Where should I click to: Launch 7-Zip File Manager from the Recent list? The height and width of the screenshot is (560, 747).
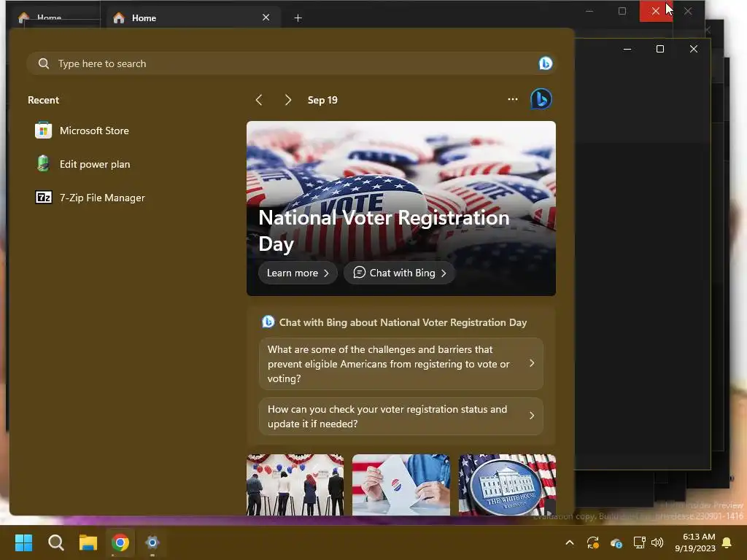90,198
